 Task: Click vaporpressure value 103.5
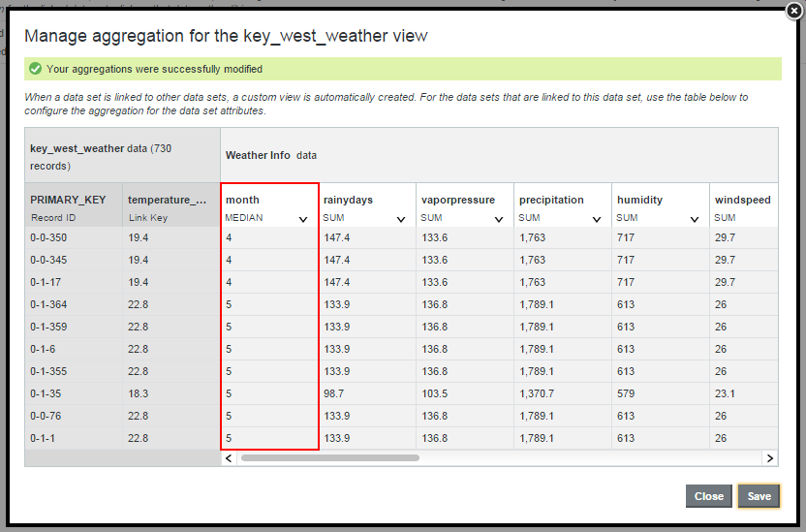(x=434, y=393)
